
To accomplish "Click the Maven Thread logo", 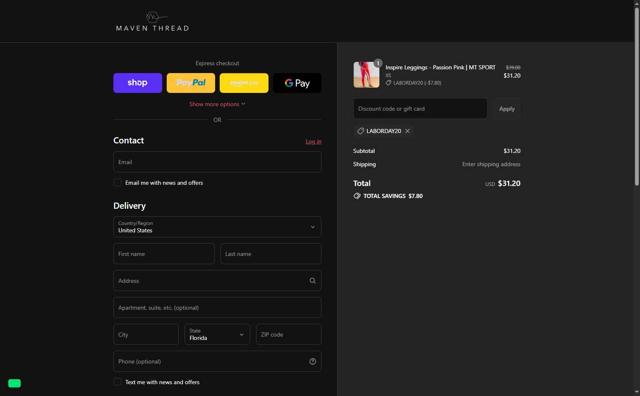I will 152,21.
